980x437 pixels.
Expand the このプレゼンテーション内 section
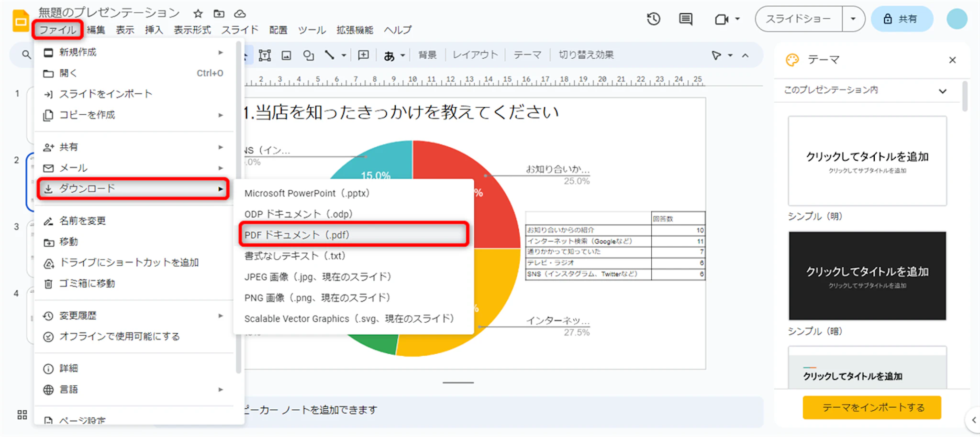coord(942,91)
